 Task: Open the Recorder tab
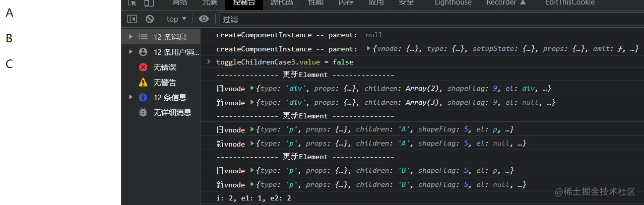[506, 3]
